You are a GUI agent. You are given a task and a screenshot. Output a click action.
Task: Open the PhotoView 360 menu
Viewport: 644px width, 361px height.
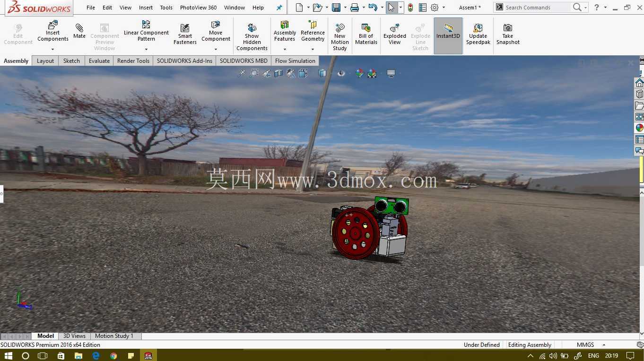coord(198,8)
